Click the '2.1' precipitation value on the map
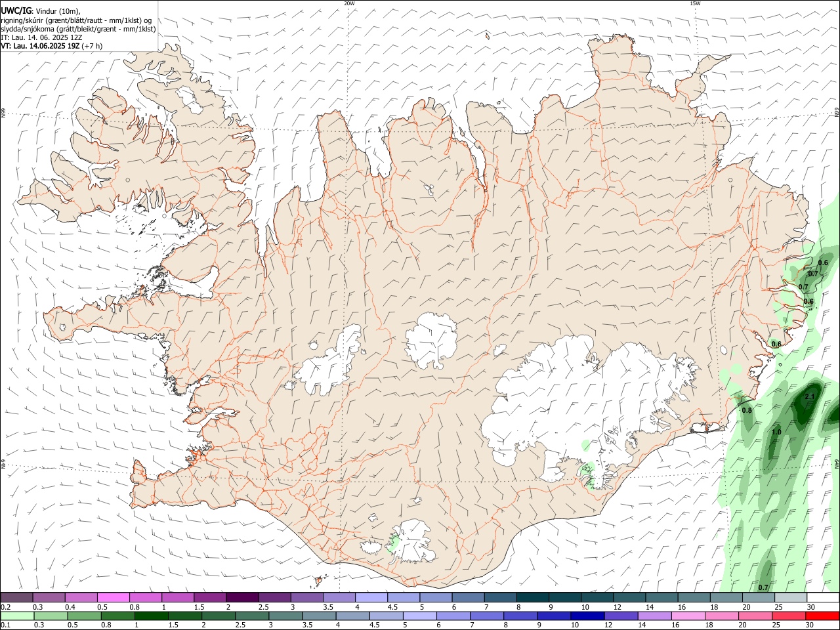Screen dimensions: 840x630 (x=809, y=396)
